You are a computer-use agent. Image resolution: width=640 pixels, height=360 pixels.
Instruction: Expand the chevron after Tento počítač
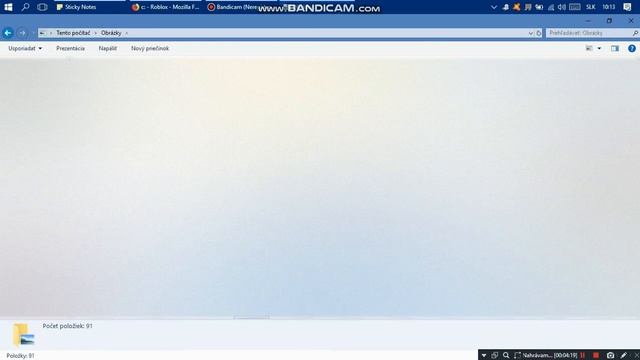tap(96, 33)
